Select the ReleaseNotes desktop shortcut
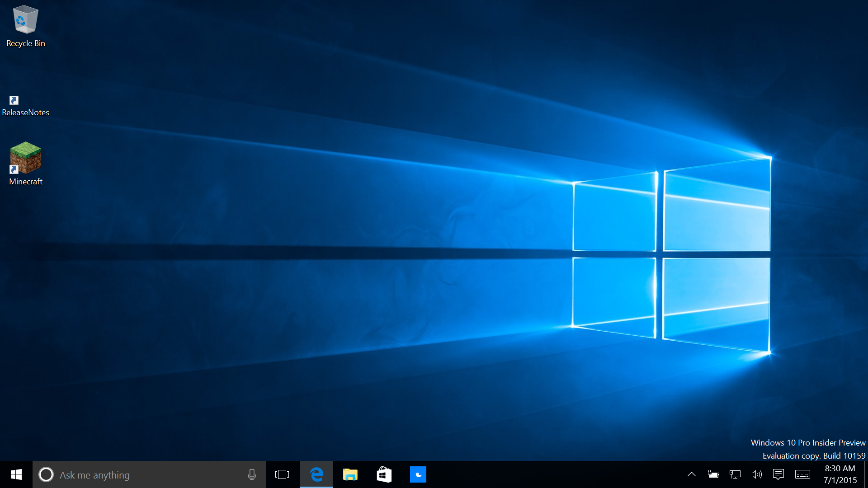 [25, 106]
